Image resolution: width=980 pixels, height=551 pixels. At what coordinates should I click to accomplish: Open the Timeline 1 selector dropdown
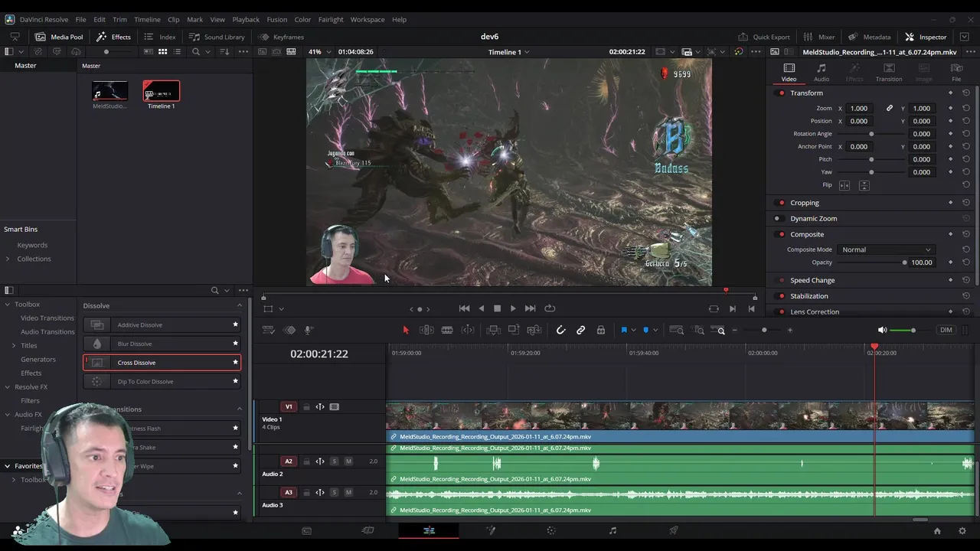[x=509, y=52]
